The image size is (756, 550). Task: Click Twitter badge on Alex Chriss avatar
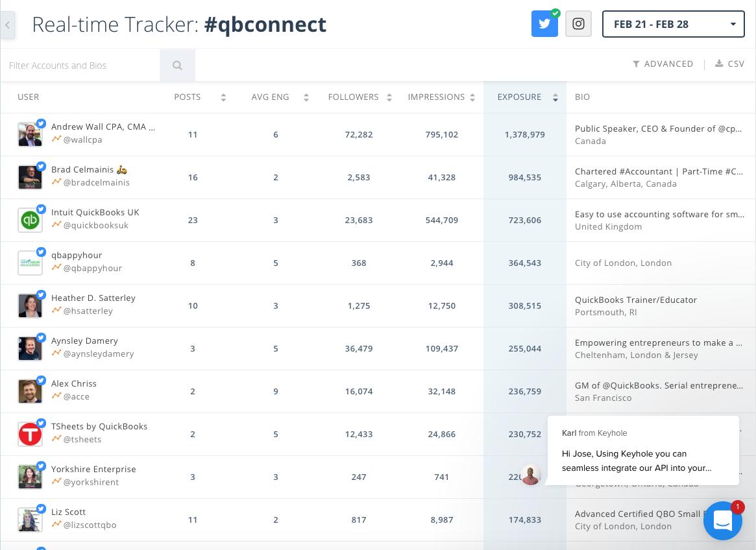[x=42, y=380]
